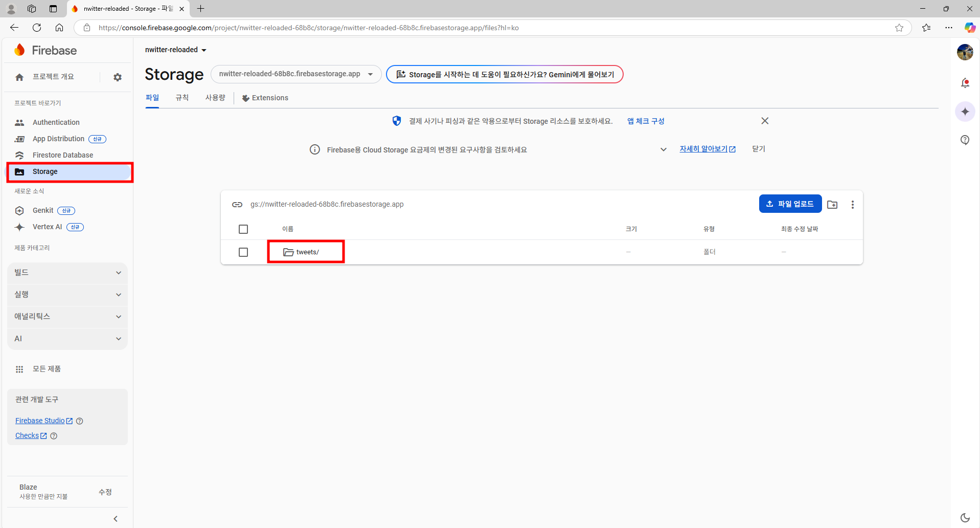Open the browser profile icon
980x528 pixels.
tap(11, 9)
